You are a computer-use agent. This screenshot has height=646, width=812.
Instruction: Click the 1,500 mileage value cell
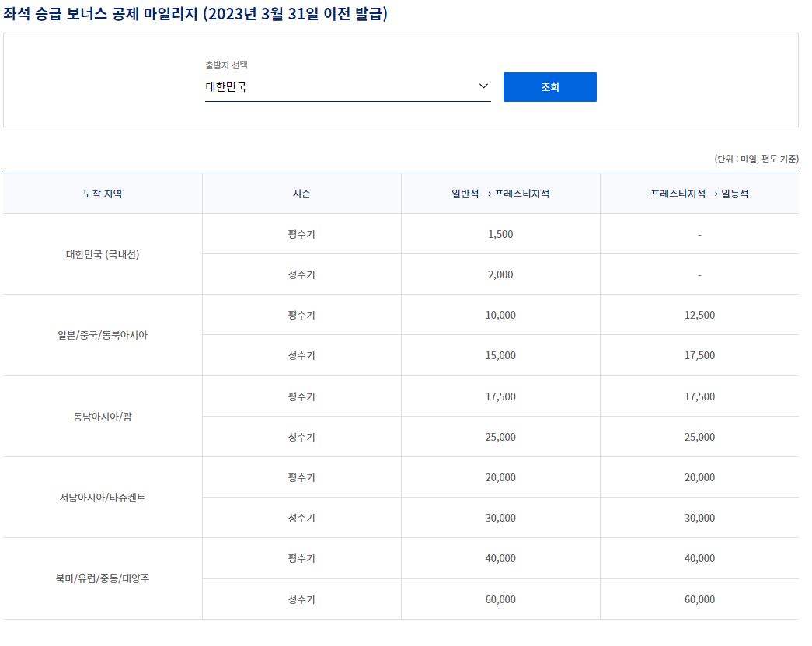coord(500,233)
